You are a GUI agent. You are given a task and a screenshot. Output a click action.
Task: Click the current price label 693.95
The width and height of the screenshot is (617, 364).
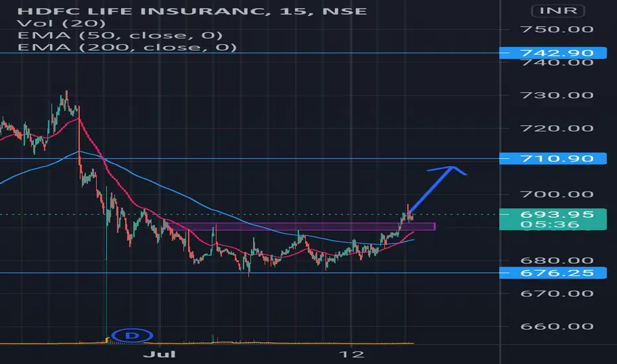click(556, 214)
